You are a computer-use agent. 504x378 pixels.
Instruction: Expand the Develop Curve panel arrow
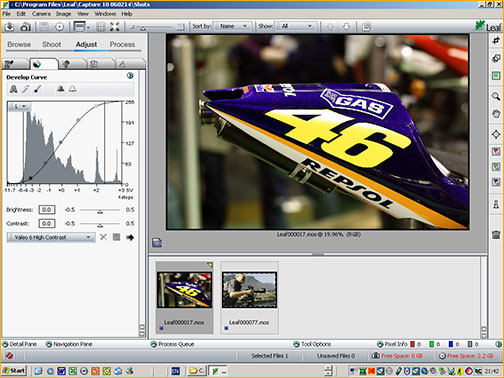(x=130, y=76)
